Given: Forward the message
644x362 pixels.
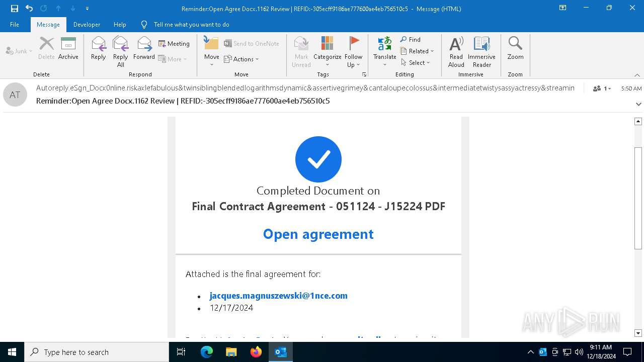Looking at the screenshot, I should click(144, 48).
